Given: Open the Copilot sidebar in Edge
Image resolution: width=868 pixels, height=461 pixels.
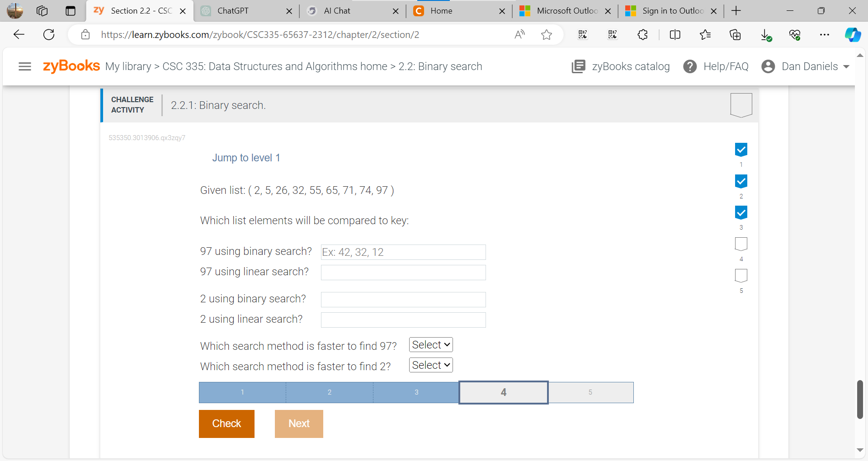Looking at the screenshot, I should 854,34.
